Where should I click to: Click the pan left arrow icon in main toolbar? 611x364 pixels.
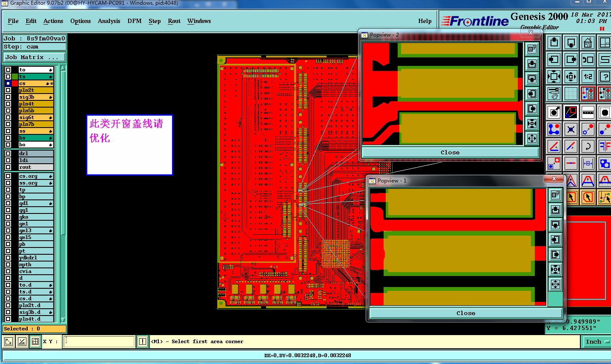click(554, 60)
